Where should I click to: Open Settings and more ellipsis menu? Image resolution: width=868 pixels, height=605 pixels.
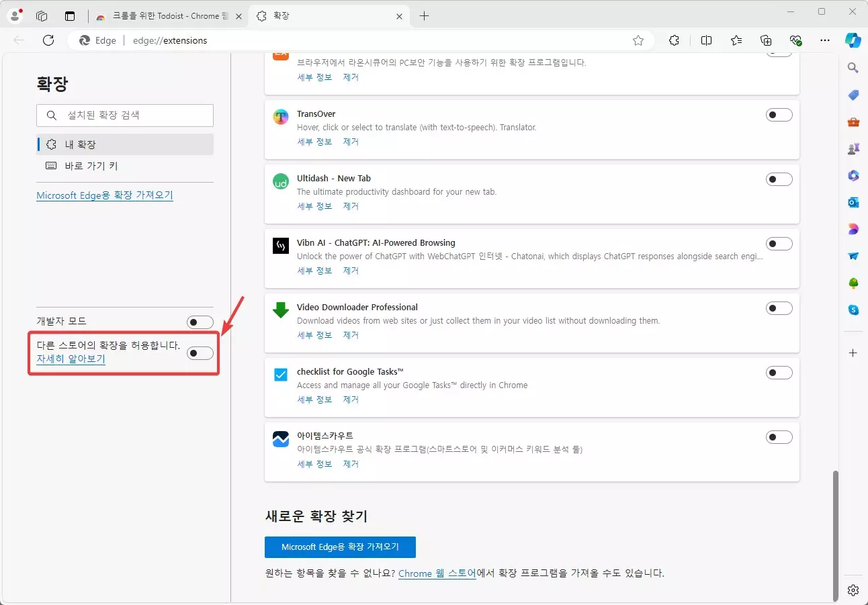(x=826, y=40)
